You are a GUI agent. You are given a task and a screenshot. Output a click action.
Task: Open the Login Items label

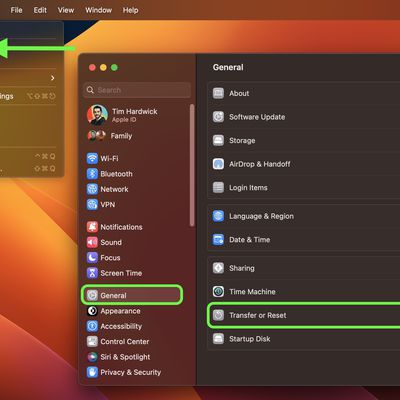tap(248, 188)
